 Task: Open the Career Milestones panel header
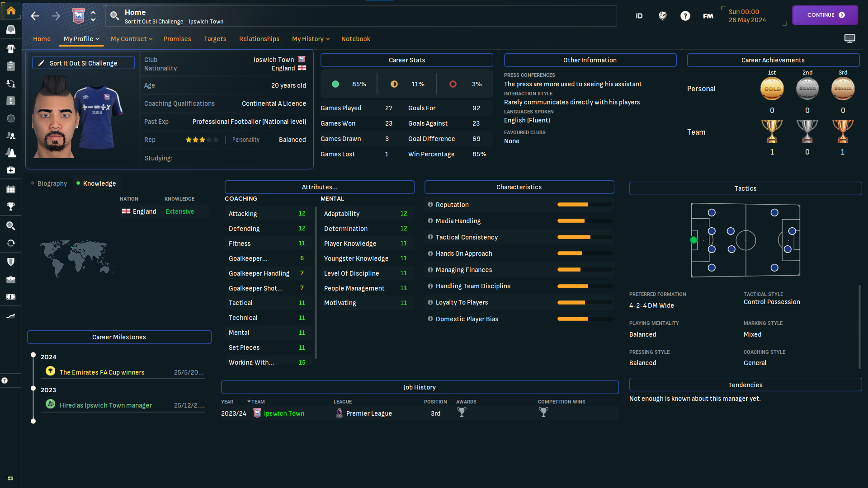pyautogui.click(x=119, y=337)
